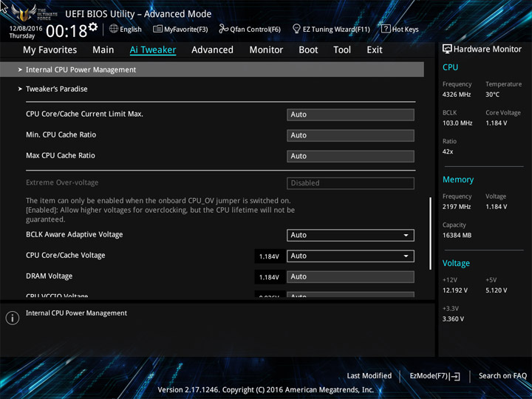Viewport: 532px width, 399px height.
Task: Click the Hardware Monitor screen icon
Action: click(447, 49)
